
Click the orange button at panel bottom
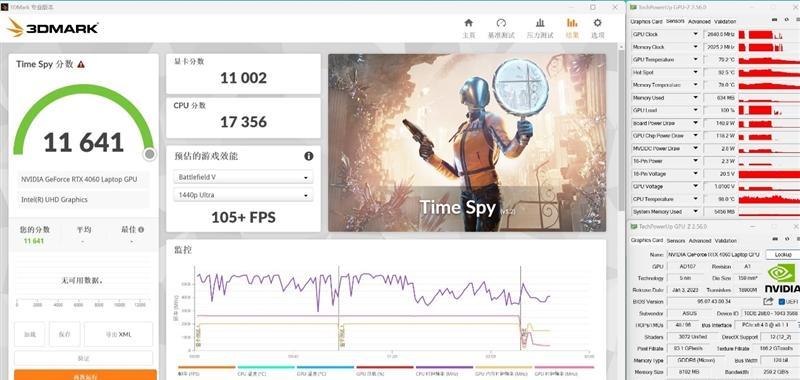[x=85, y=375]
